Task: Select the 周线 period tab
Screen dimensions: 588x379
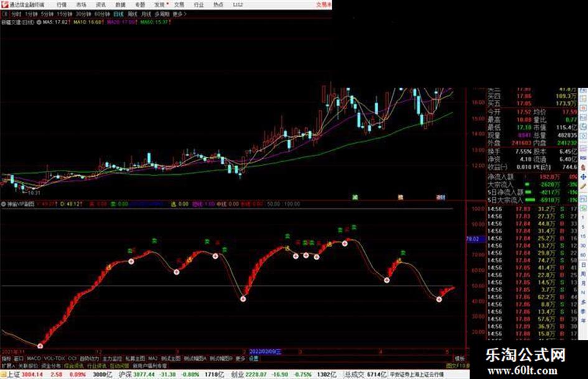Action: click(133, 14)
